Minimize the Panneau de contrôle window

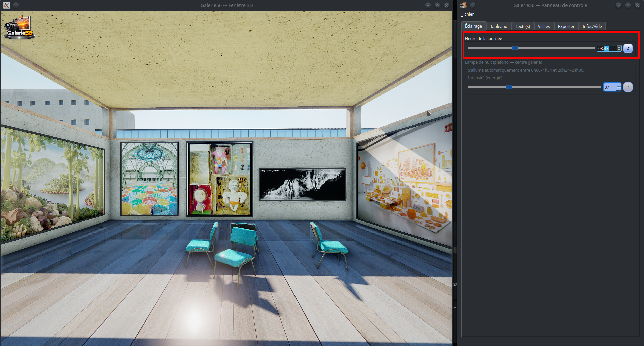click(619, 5)
